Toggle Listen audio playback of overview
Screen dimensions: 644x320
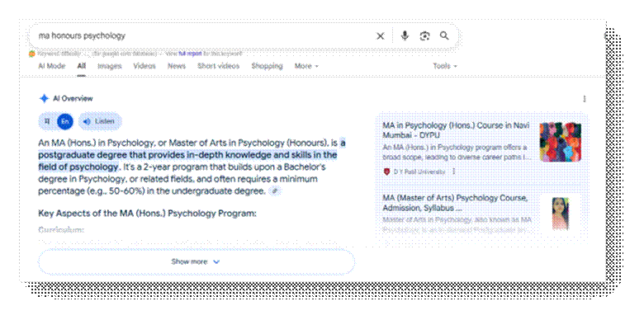click(100, 121)
